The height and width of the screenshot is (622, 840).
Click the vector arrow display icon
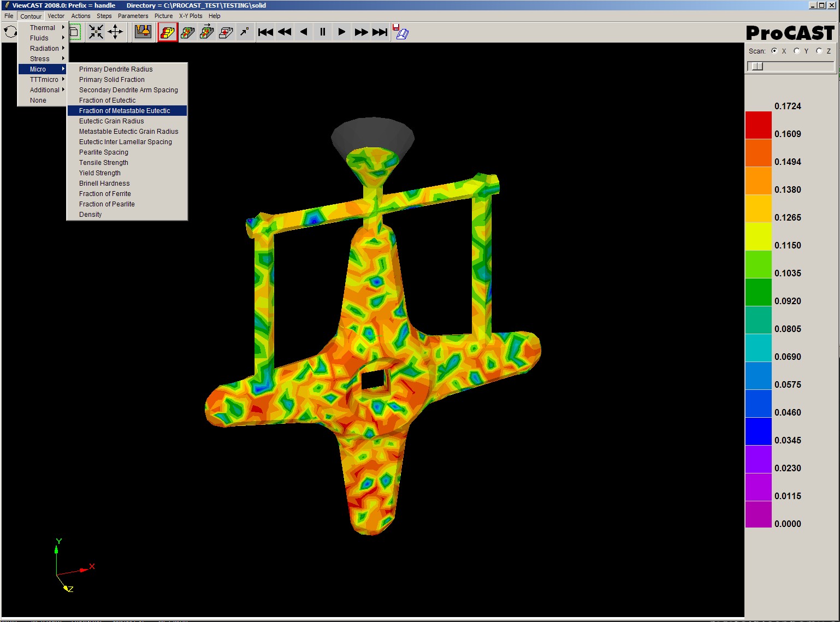point(244,32)
